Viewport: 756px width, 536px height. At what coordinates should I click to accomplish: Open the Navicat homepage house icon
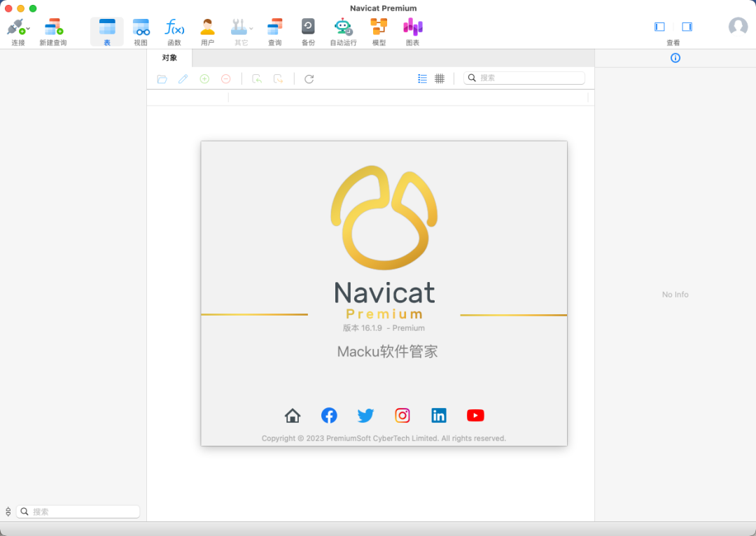293,416
